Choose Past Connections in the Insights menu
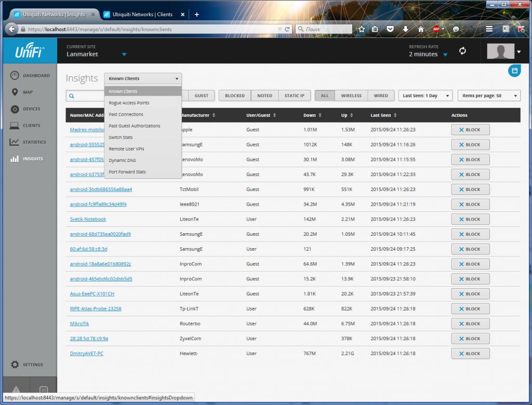Viewport: 532px width, 405px height. (126, 114)
